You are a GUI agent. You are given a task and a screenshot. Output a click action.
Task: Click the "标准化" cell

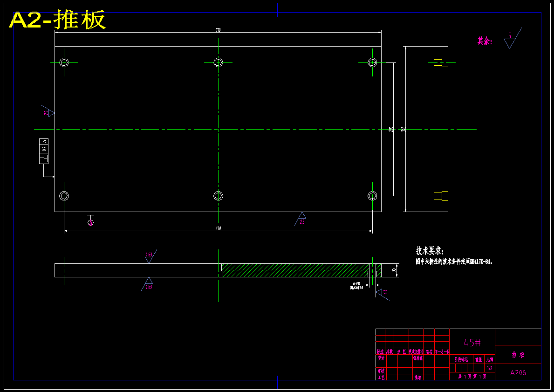pos(417,358)
